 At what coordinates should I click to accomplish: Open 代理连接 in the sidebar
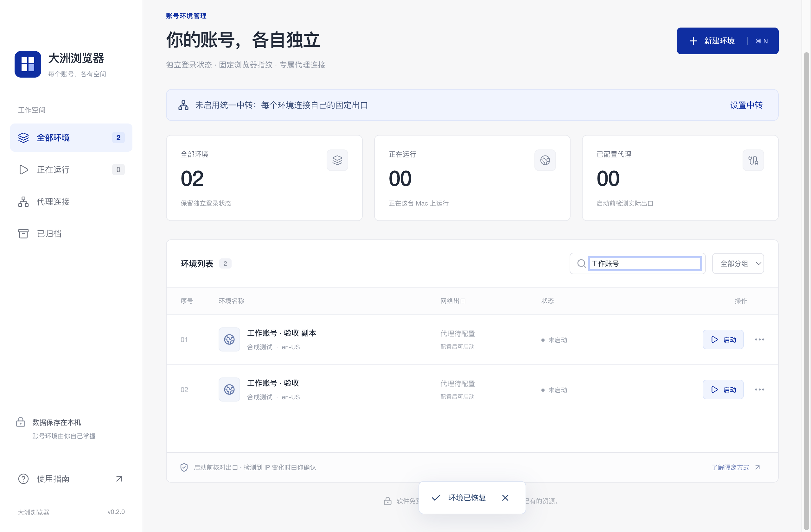coord(71,202)
